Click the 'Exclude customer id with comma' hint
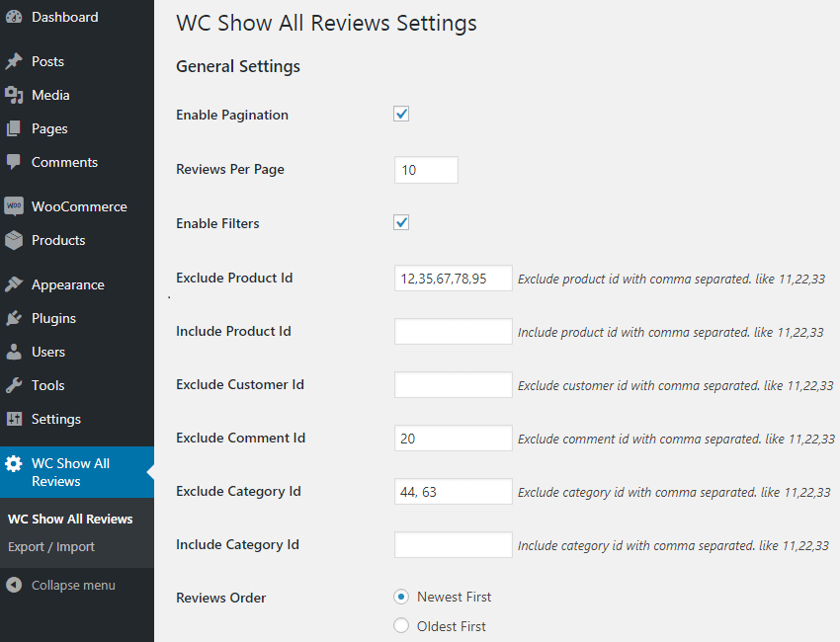The height and width of the screenshot is (642, 840). click(676, 385)
